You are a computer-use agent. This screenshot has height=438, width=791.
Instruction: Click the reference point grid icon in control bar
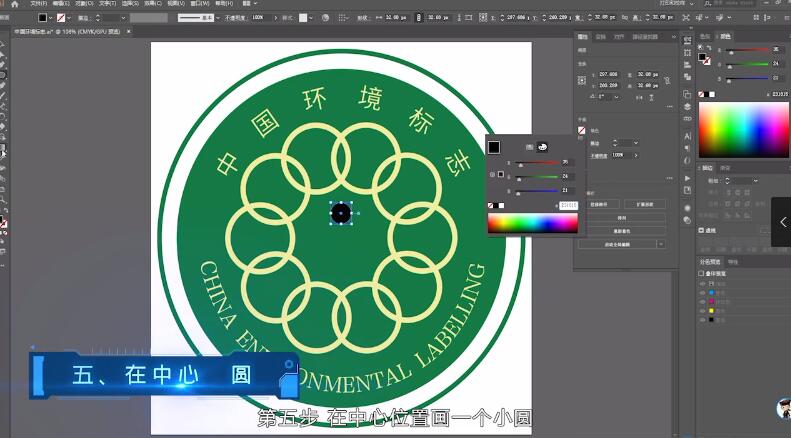coord(483,18)
